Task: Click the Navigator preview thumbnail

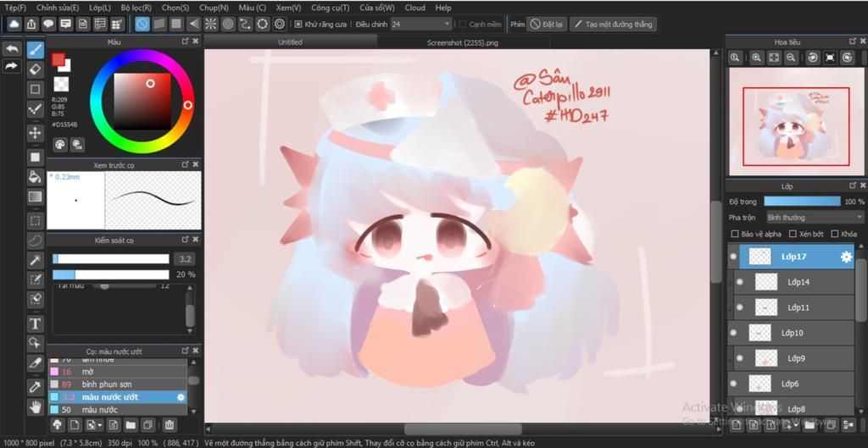Action: pyautogui.click(x=795, y=121)
